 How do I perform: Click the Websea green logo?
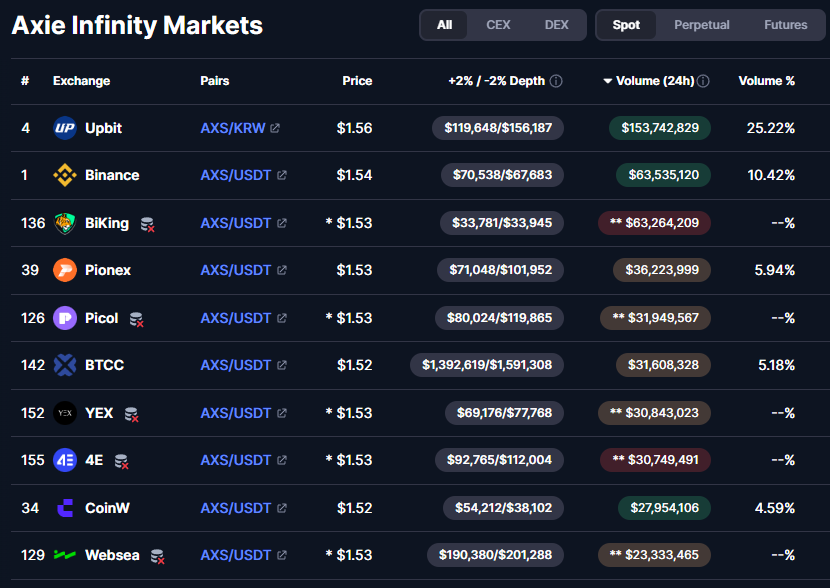coord(65,555)
